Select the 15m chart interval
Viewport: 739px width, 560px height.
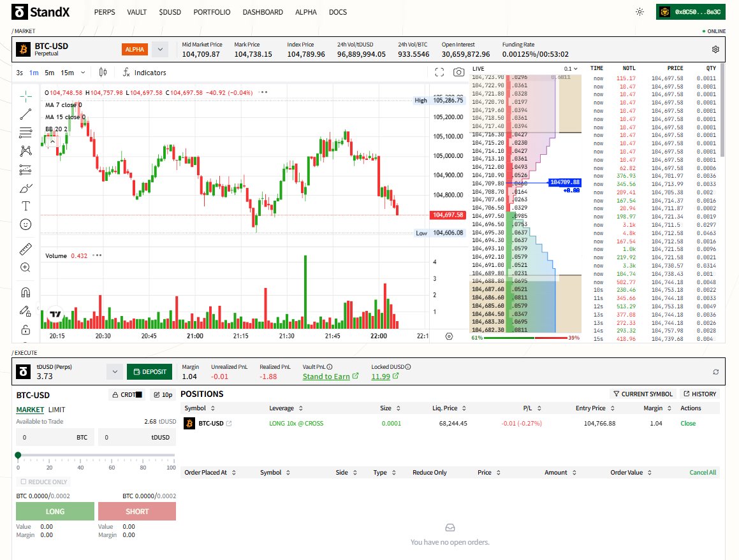68,73
